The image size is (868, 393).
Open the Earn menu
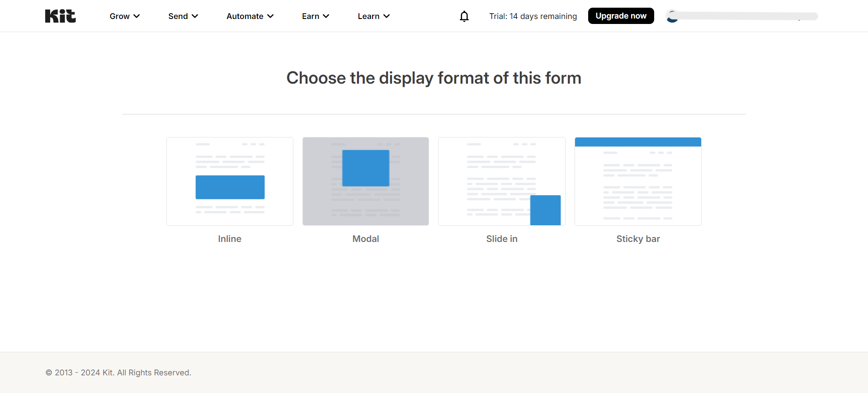[315, 16]
